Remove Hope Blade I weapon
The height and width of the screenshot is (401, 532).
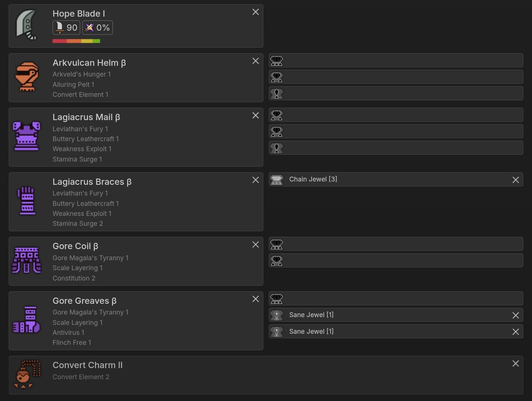[255, 12]
